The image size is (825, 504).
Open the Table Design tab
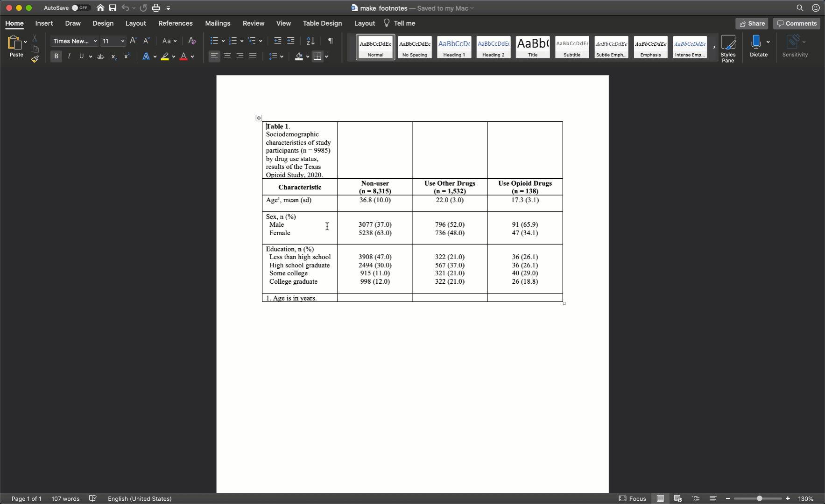[322, 23]
